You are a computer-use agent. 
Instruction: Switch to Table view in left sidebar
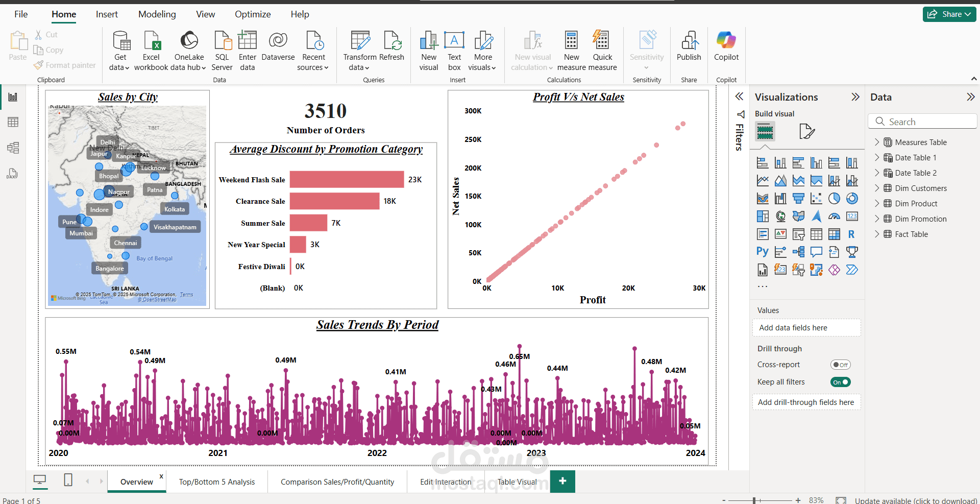(13, 122)
